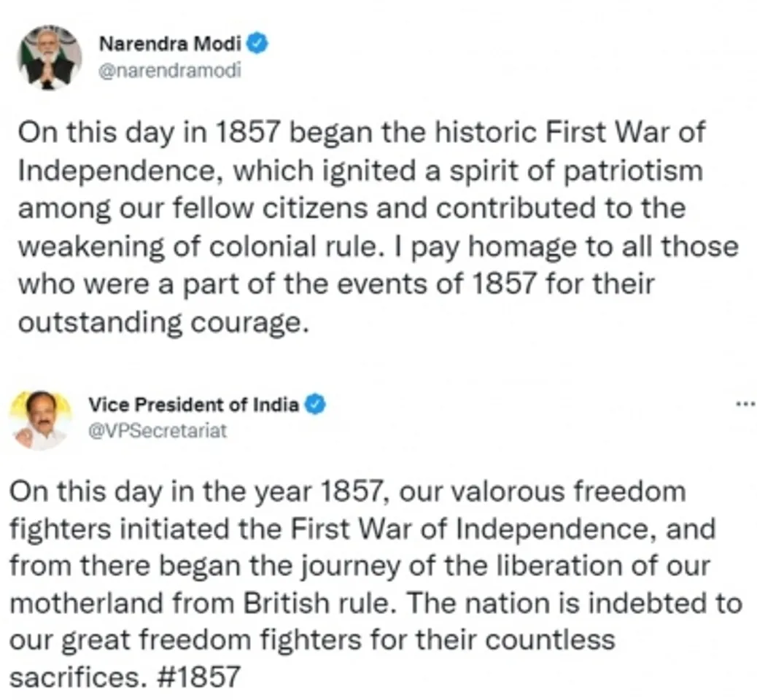Visit the @VPSecretariat handle

tap(158, 431)
